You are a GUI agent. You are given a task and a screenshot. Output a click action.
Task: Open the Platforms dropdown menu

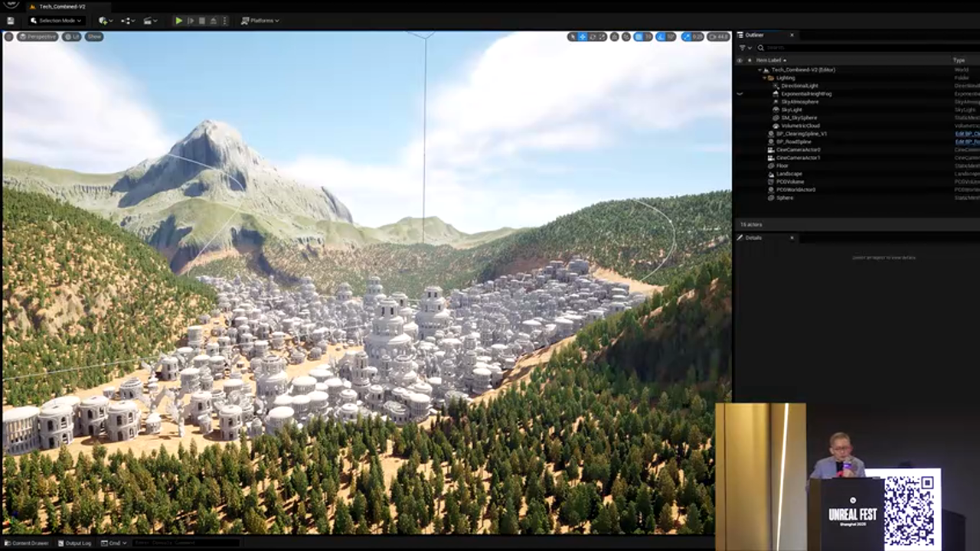pyautogui.click(x=260, y=21)
